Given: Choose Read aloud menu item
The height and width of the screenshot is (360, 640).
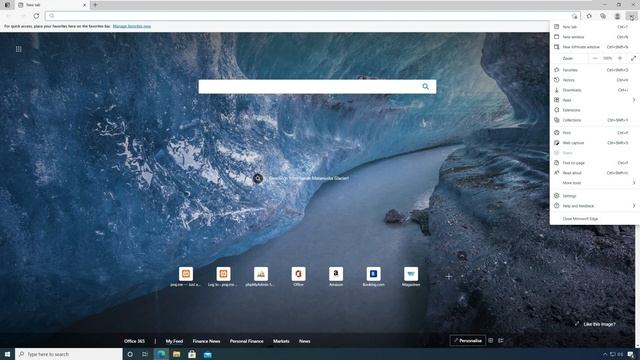Looking at the screenshot, I should coord(595,173).
